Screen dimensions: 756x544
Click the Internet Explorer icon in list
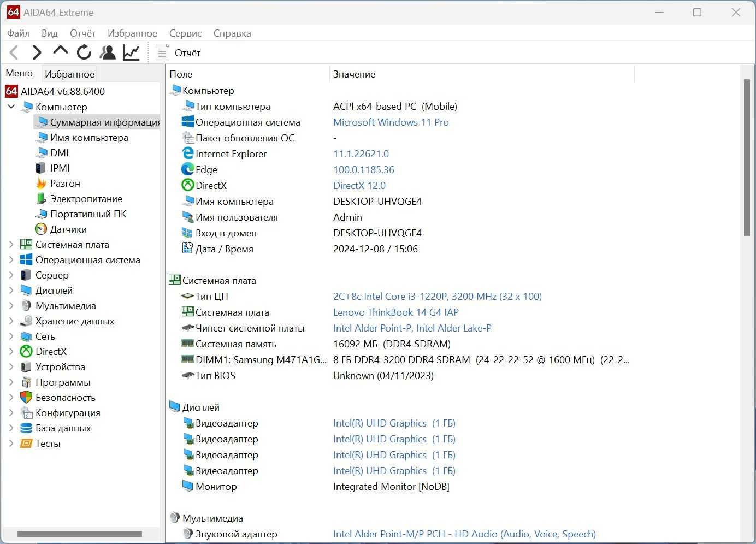187,153
